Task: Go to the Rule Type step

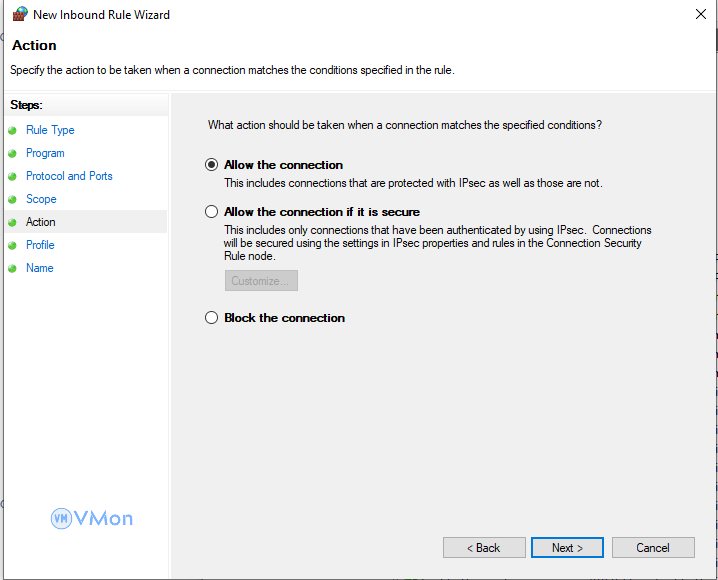Action: pyautogui.click(x=50, y=130)
